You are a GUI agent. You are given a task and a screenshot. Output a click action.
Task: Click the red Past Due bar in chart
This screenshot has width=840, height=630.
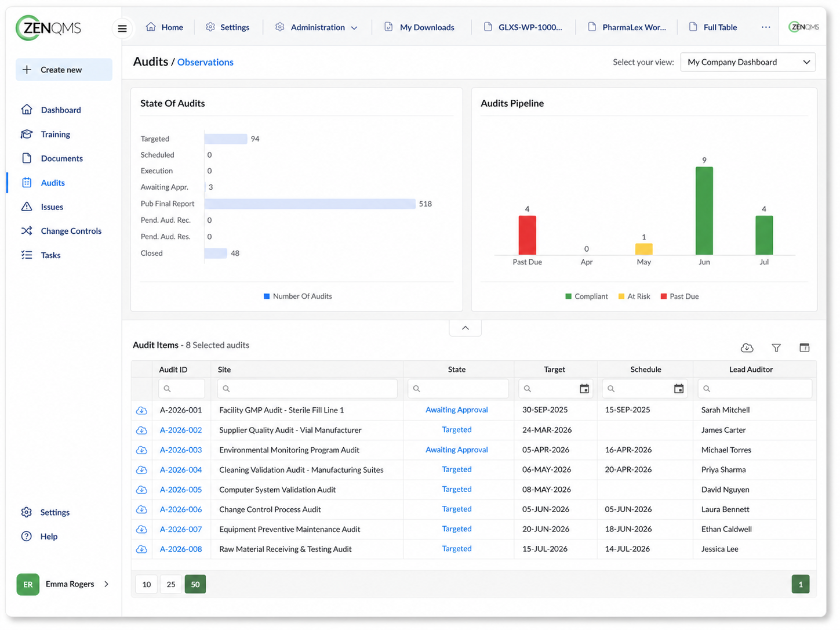[527, 235]
